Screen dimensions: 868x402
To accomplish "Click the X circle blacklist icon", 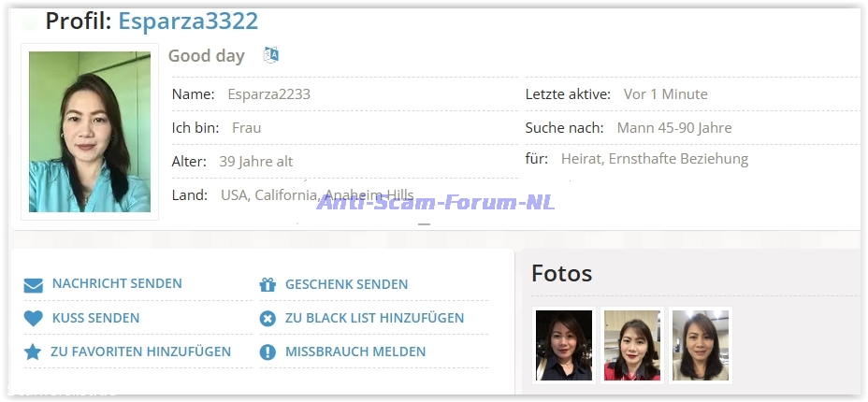I will (268, 319).
